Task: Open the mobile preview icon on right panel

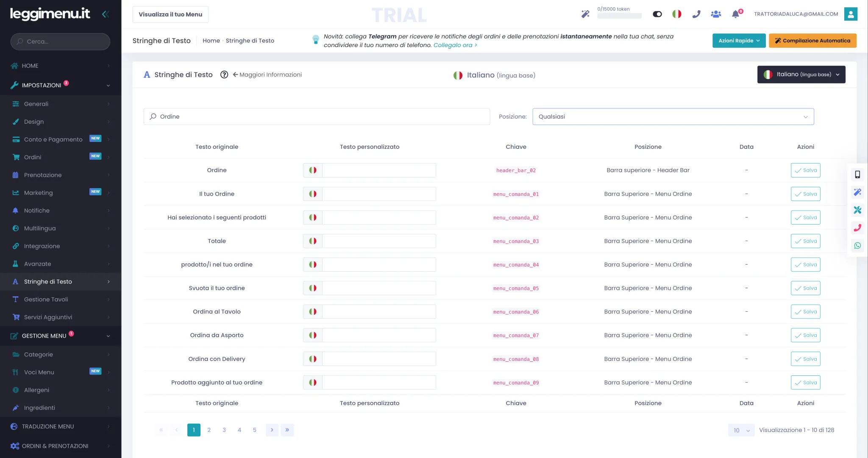Action: click(x=857, y=175)
